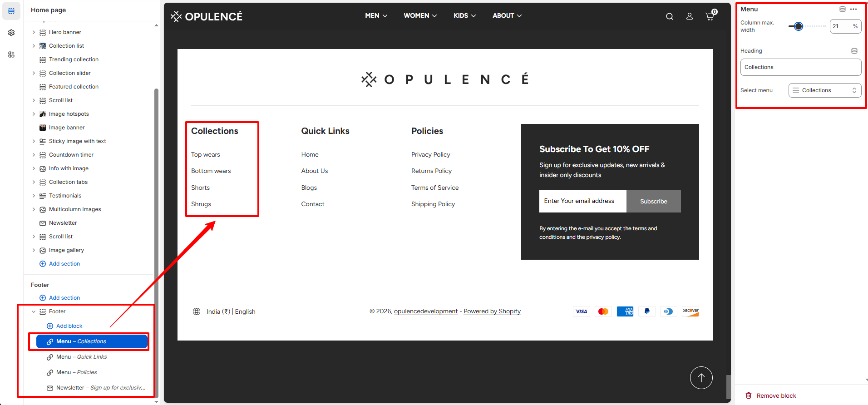Expand the Multicolumn images section
This screenshot has width=868, height=405.
(x=34, y=209)
